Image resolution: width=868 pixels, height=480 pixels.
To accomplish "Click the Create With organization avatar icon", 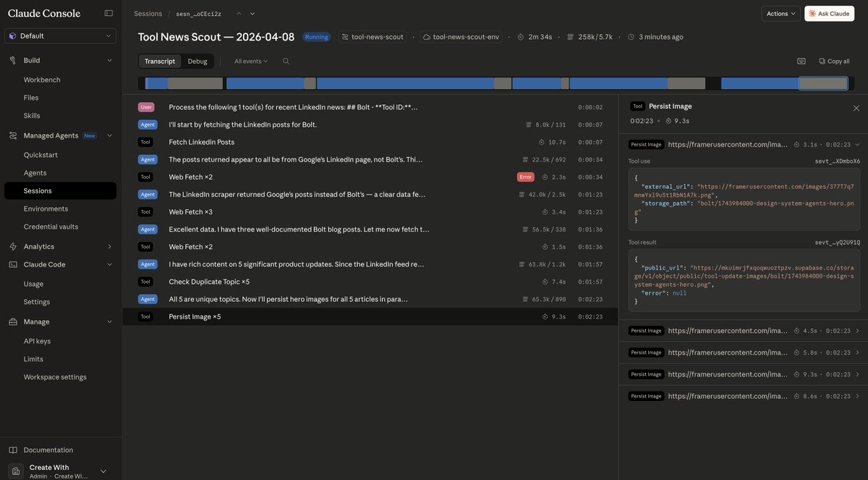I will 16,471.
